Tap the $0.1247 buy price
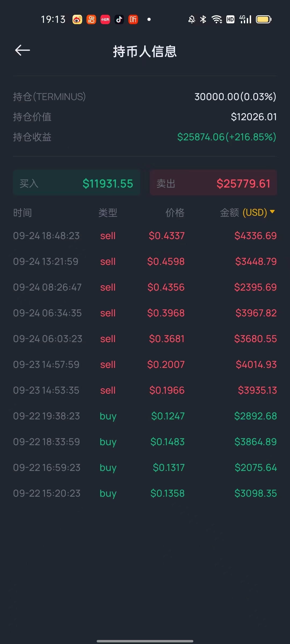 pos(168,416)
